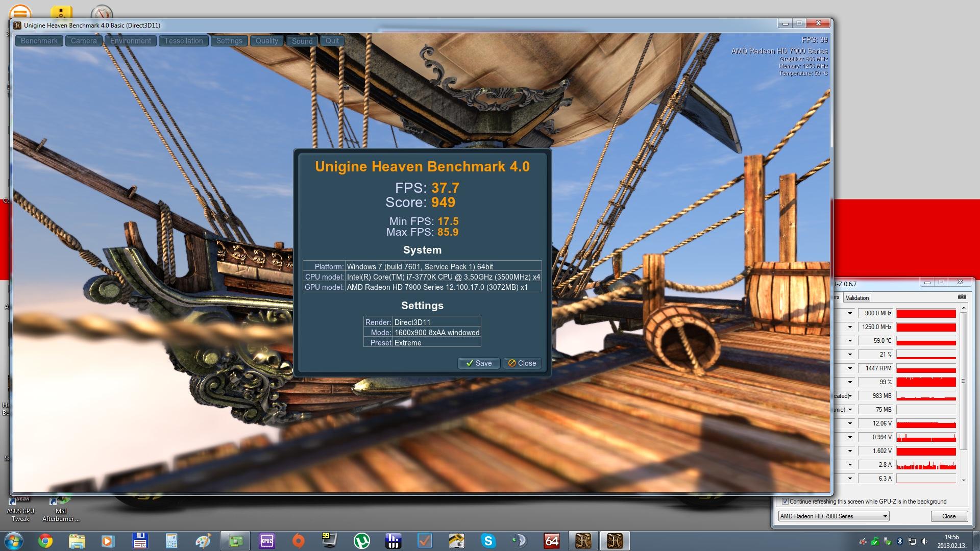The height and width of the screenshot is (551, 980).
Task: Save the benchmark results
Action: click(479, 363)
